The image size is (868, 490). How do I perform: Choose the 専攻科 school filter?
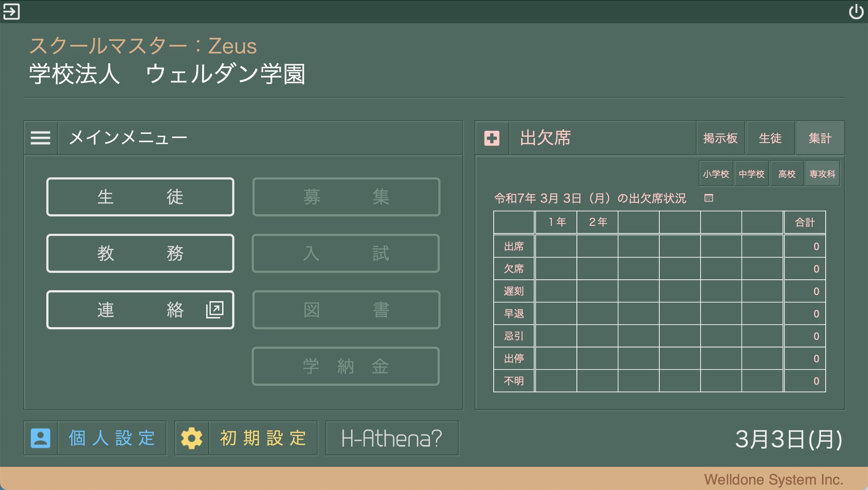pos(822,174)
